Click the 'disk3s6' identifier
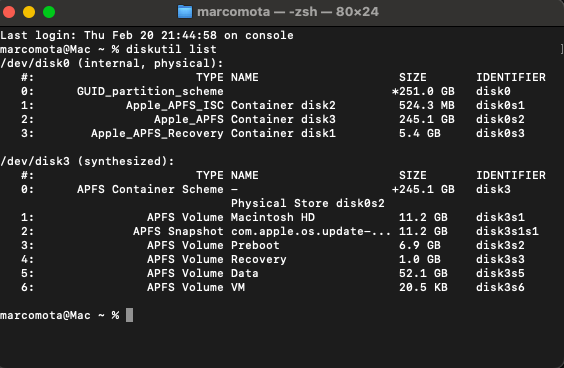 coord(500,288)
